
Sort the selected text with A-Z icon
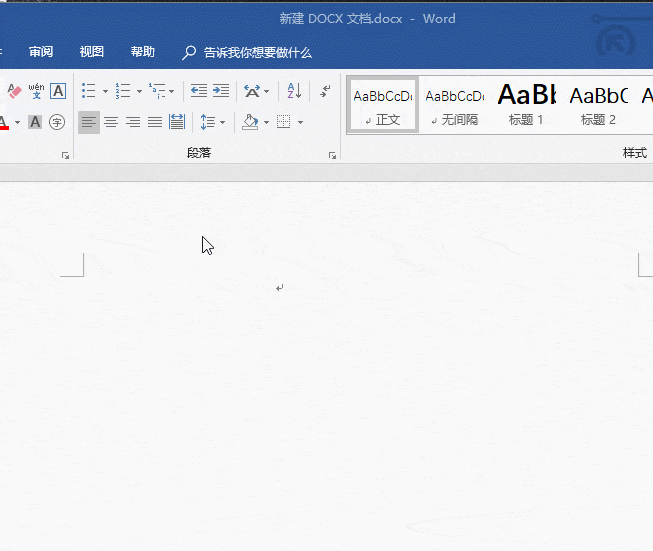tap(294, 91)
